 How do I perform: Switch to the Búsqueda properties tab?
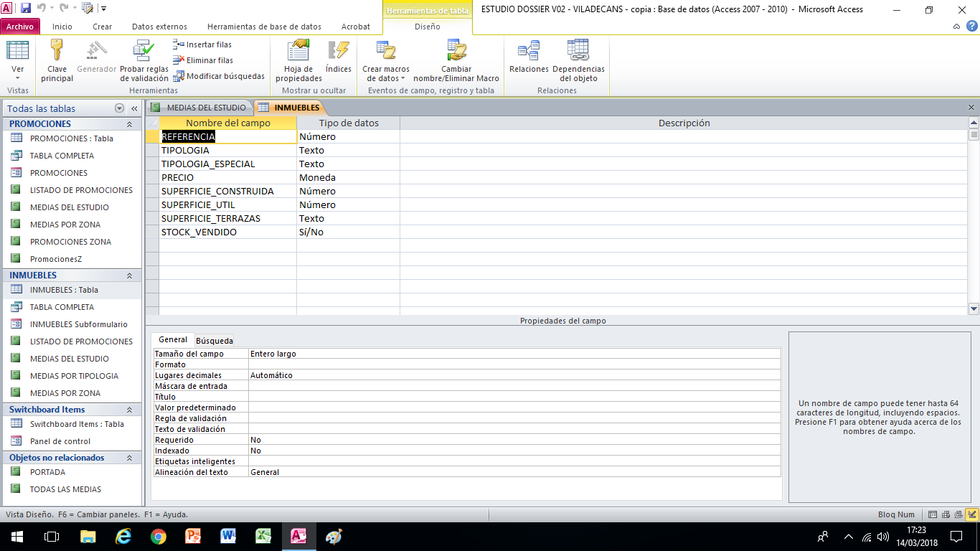pos(215,341)
